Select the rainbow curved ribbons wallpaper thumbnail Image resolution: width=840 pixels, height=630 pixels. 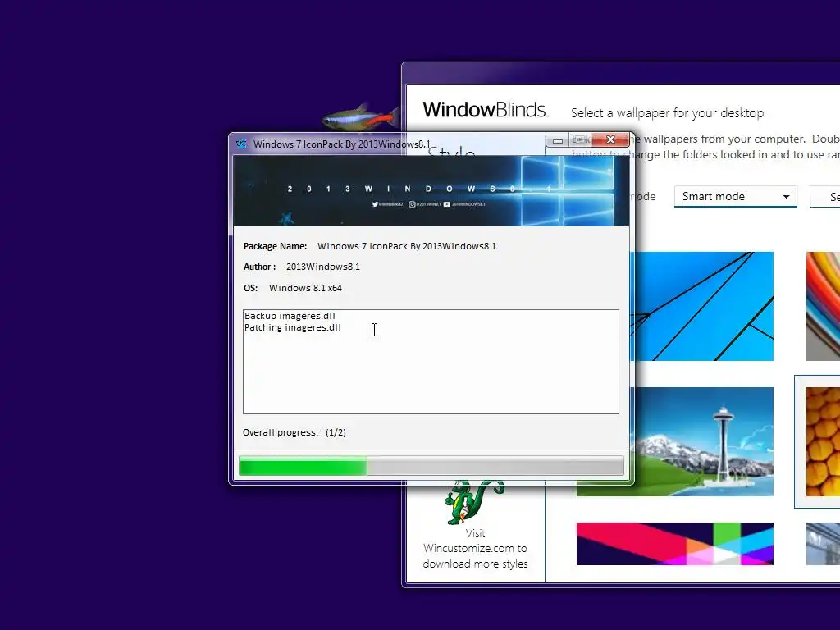coord(823,306)
